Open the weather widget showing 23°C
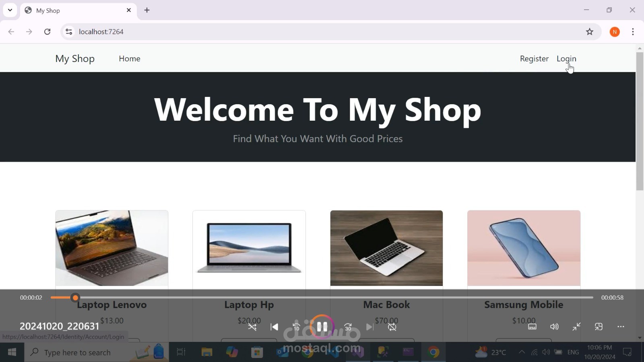 490,352
